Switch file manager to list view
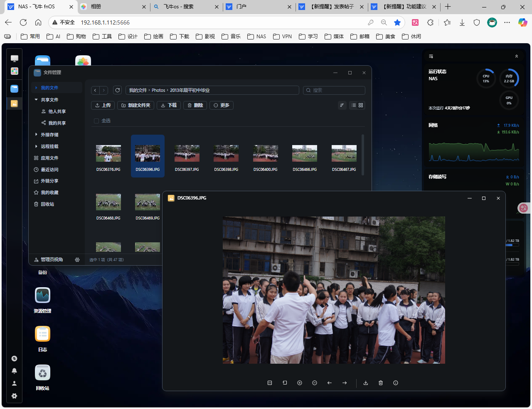Image resolution: width=532 pixels, height=409 pixels. 354,105
